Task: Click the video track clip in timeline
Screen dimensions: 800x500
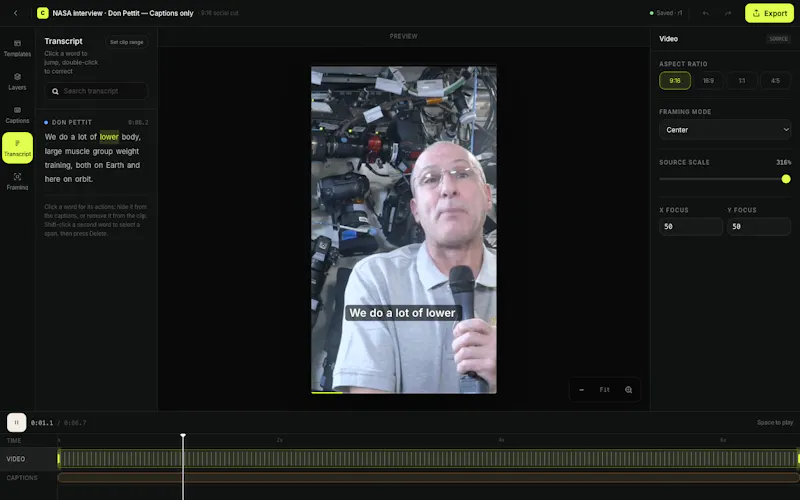Action: pos(429,459)
